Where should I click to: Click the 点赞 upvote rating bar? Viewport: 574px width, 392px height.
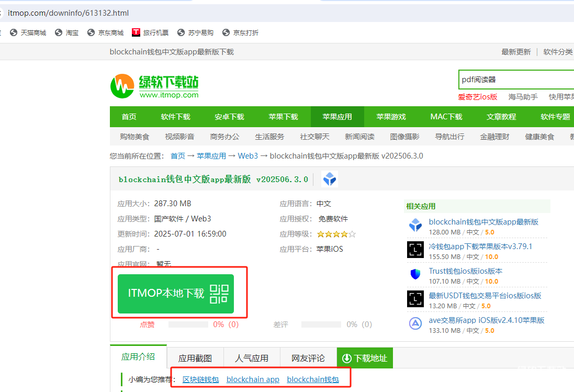tap(188, 324)
